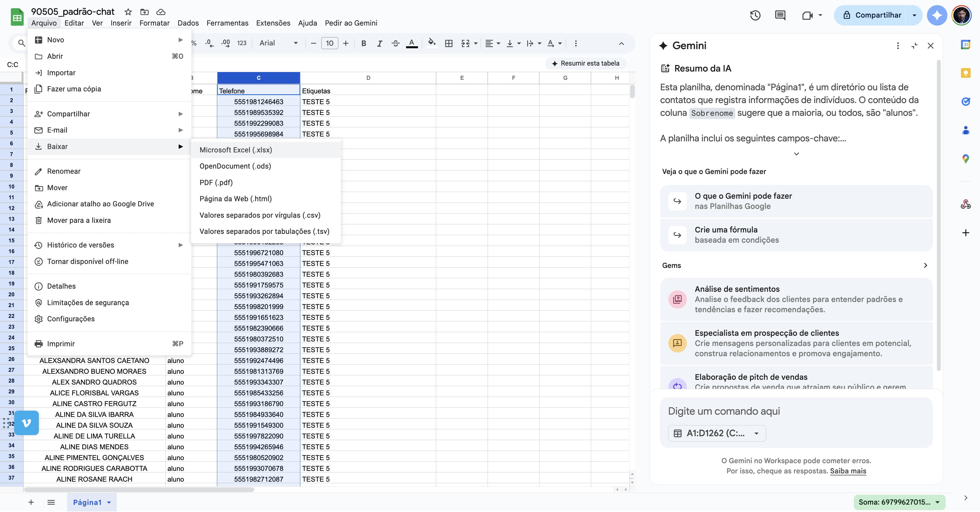Toggle bold formatting

[x=364, y=43]
